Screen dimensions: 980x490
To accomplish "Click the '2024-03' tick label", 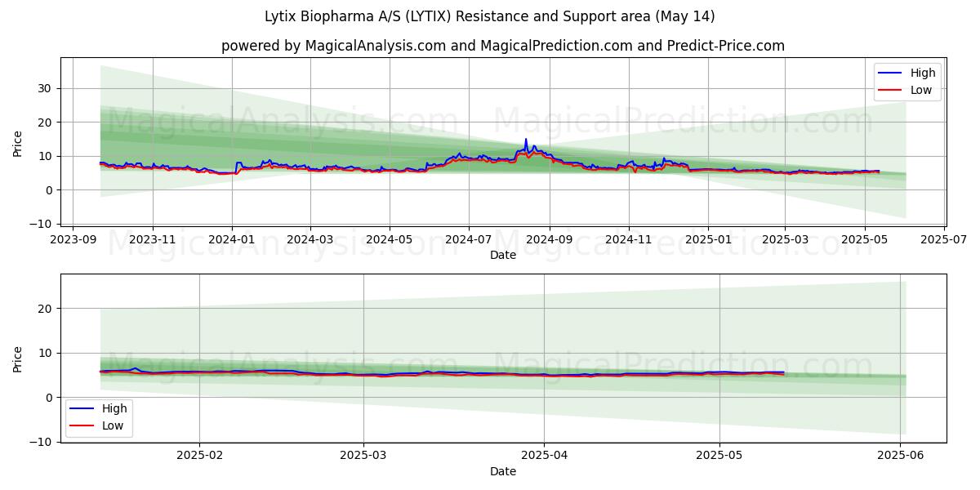I will point(310,240).
